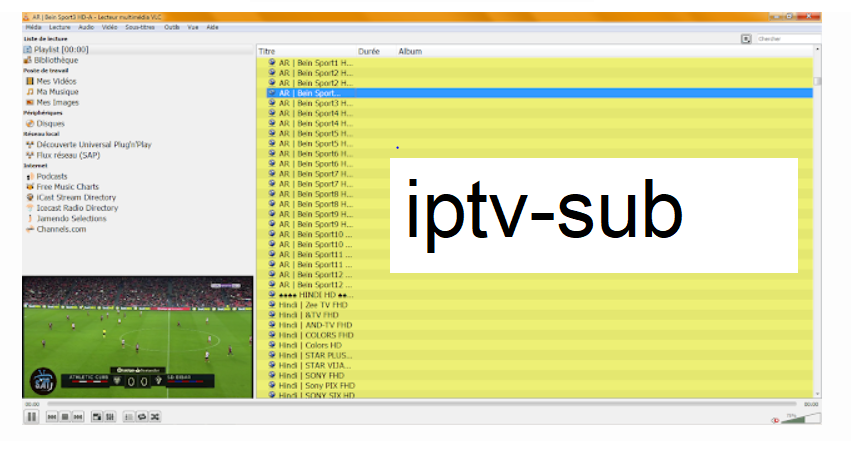Toggle the playlist view button

tap(129, 417)
